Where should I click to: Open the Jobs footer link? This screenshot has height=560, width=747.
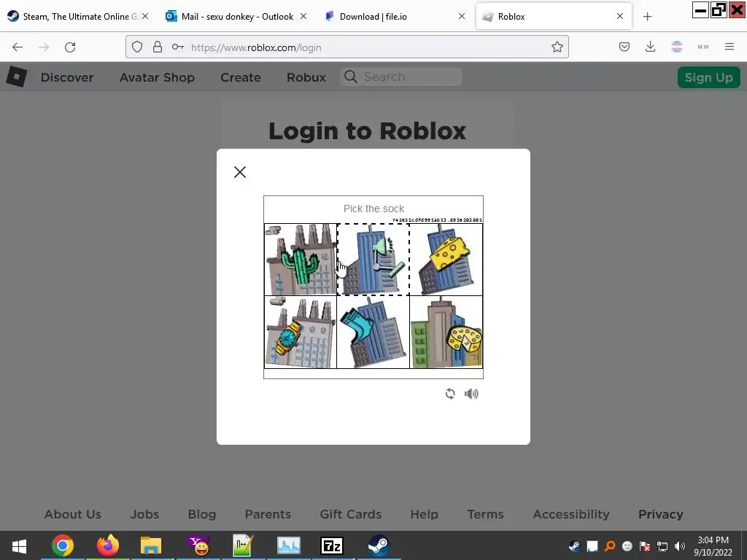click(145, 514)
